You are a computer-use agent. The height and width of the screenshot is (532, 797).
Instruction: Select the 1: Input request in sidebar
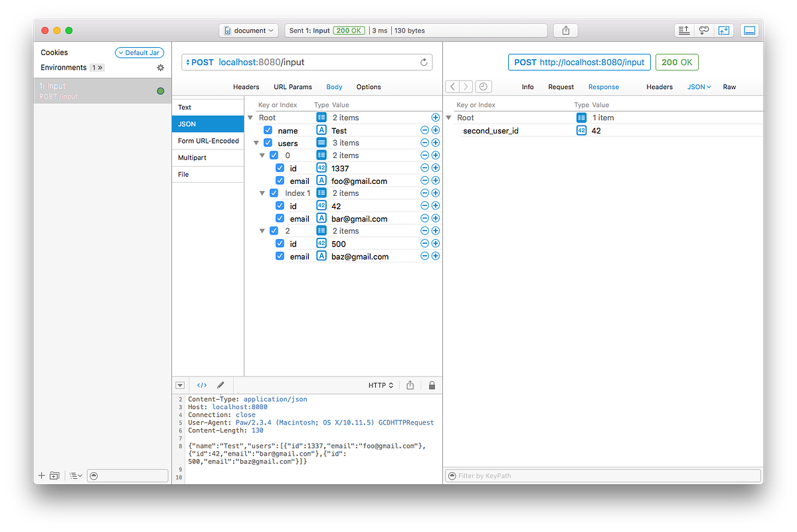pos(102,91)
